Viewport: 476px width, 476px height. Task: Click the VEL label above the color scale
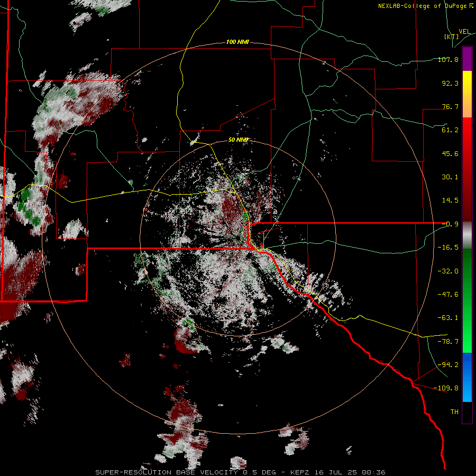point(464,32)
